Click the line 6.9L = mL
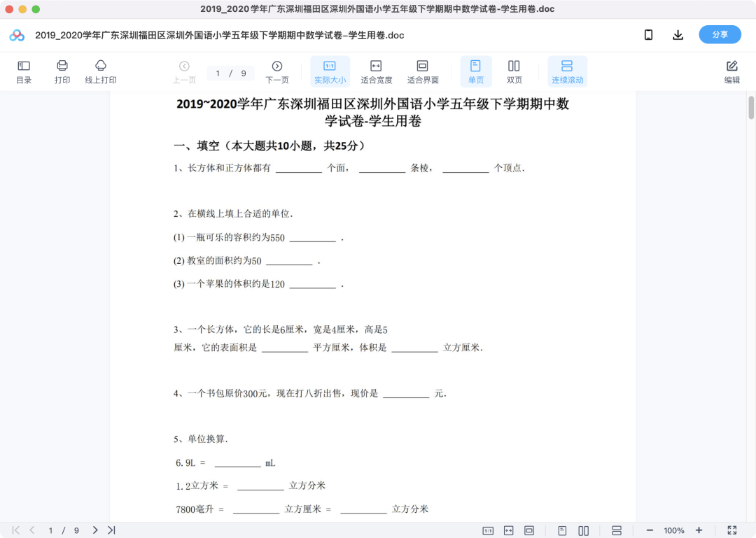The height and width of the screenshot is (538, 756). pos(225,463)
